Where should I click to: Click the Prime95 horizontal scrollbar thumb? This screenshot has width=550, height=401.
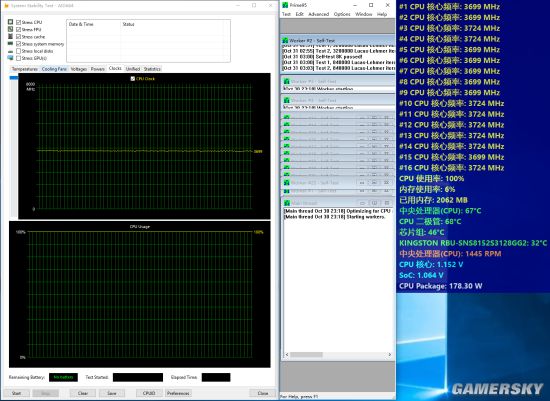point(306,355)
